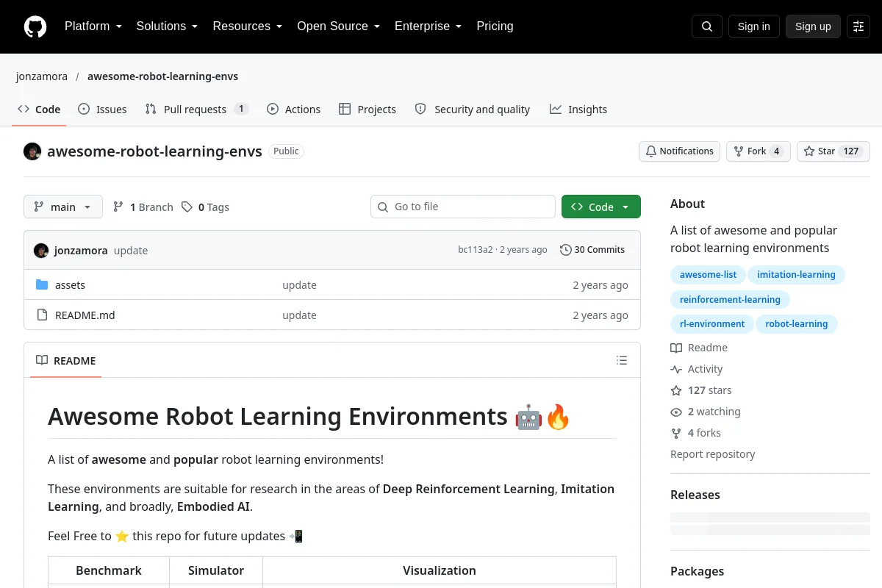The height and width of the screenshot is (588, 882).
Task: Open the GitHub homepage logo
Action: coord(35,26)
